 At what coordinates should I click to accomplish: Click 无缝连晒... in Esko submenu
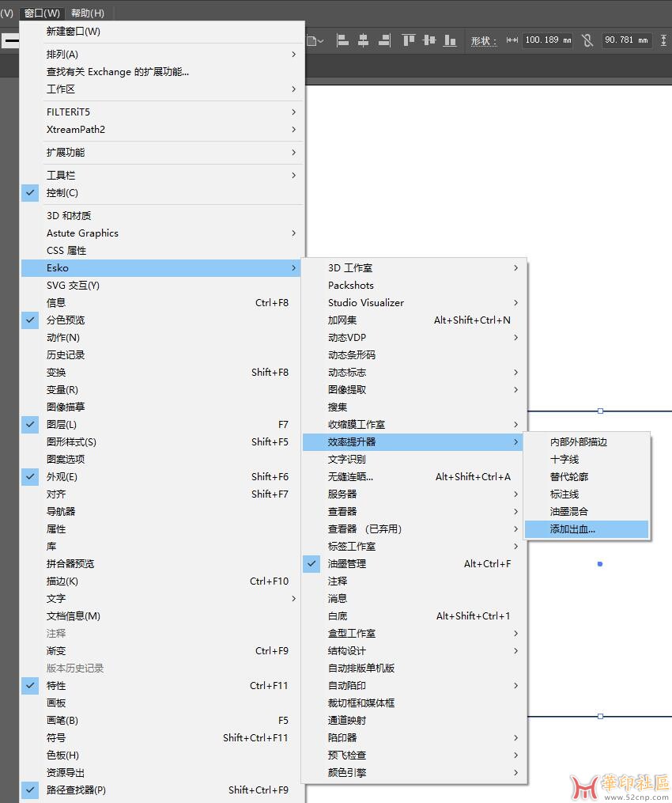click(x=413, y=477)
